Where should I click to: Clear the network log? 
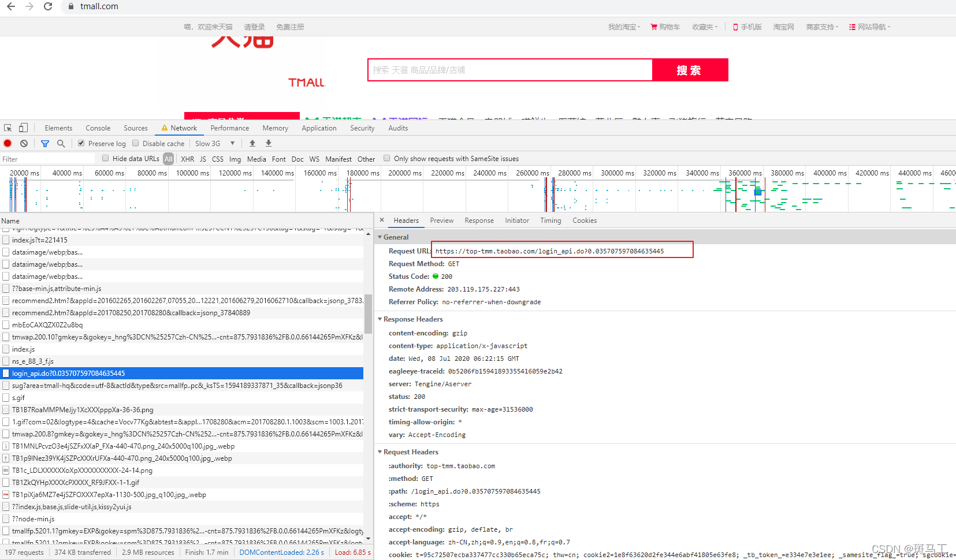point(24,143)
